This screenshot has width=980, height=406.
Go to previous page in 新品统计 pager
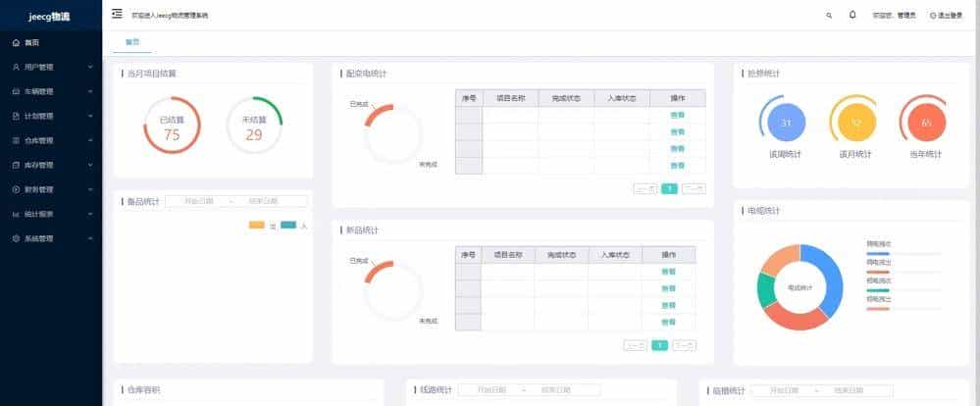635,345
